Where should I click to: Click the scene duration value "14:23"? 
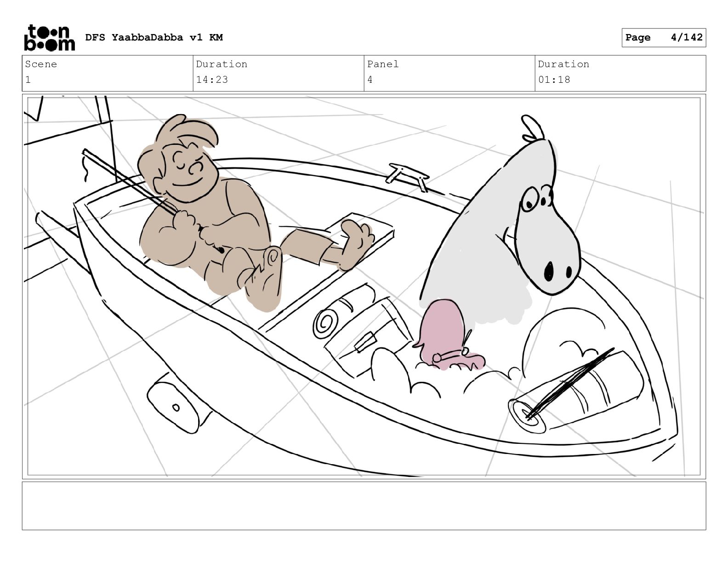click(212, 80)
